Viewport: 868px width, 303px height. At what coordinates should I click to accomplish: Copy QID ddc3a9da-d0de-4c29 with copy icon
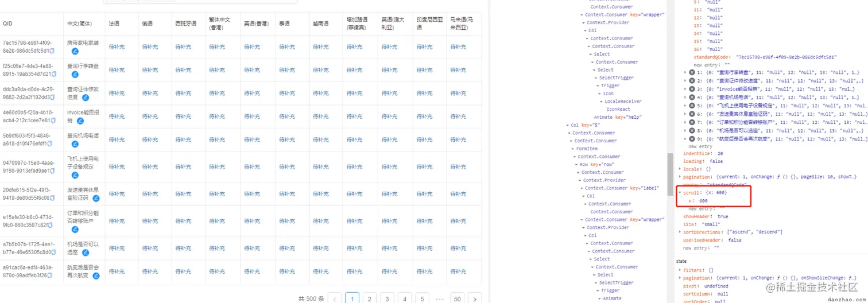tap(53, 97)
